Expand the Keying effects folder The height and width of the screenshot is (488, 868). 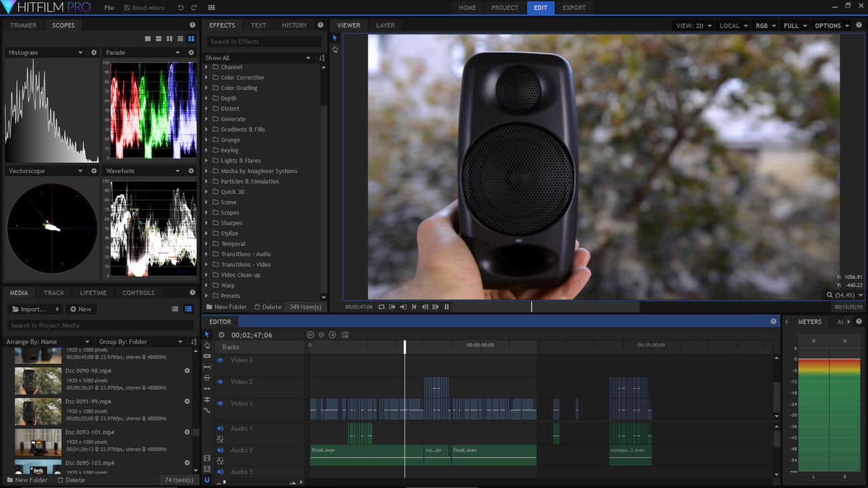pyautogui.click(x=207, y=151)
